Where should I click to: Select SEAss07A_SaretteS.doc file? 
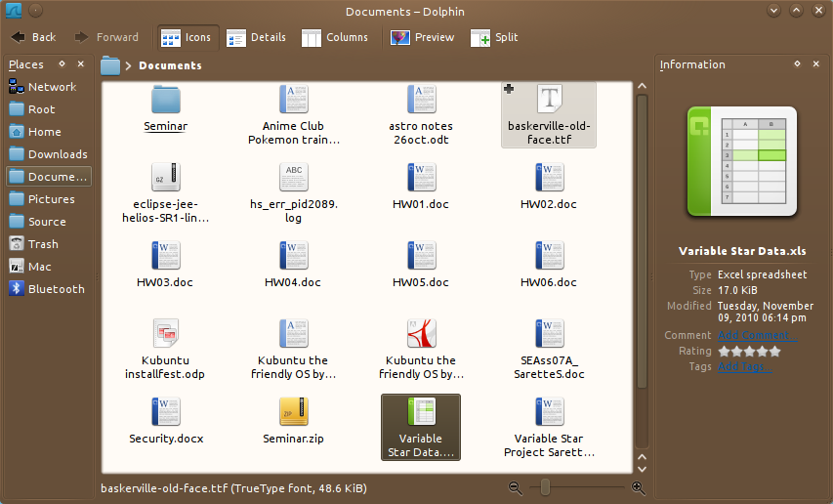[549, 349]
